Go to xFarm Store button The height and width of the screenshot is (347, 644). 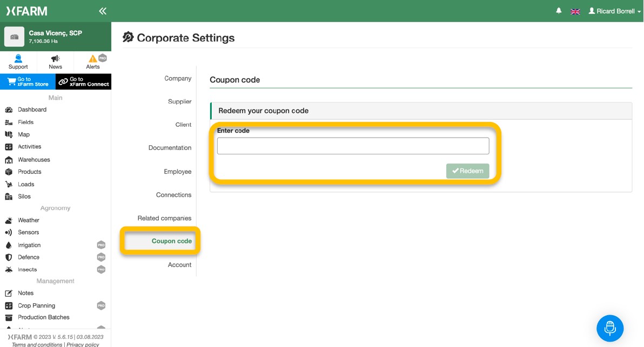(x=28, y=81)
